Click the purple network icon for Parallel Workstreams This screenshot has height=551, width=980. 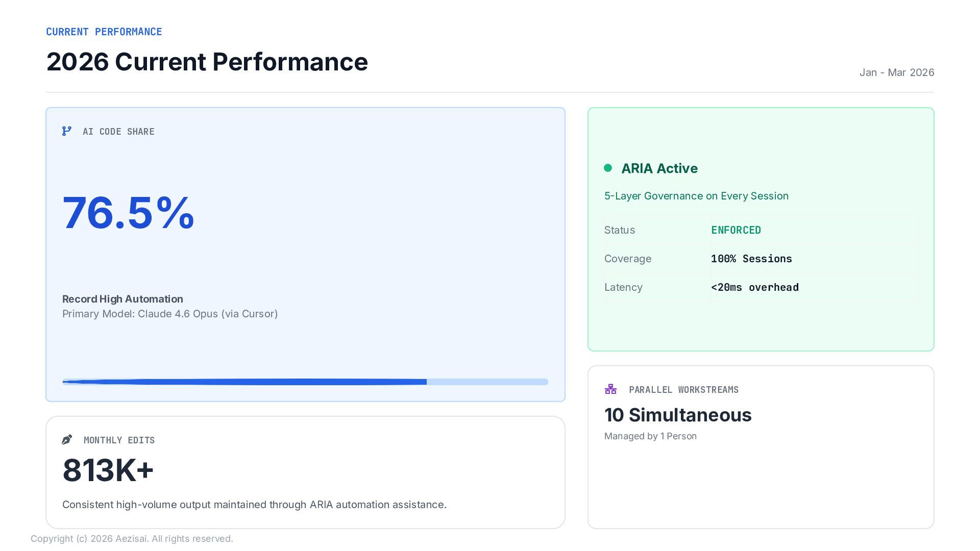pos(610,389)
